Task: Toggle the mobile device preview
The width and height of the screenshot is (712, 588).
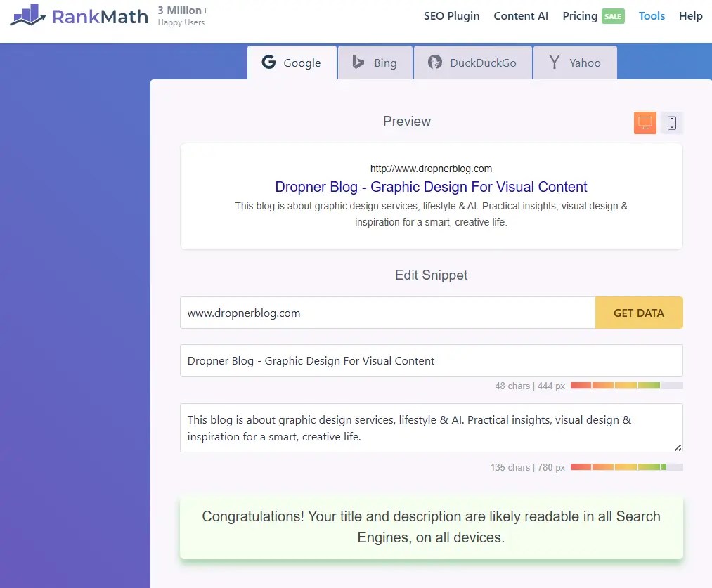Action: (x=672, y=122)
